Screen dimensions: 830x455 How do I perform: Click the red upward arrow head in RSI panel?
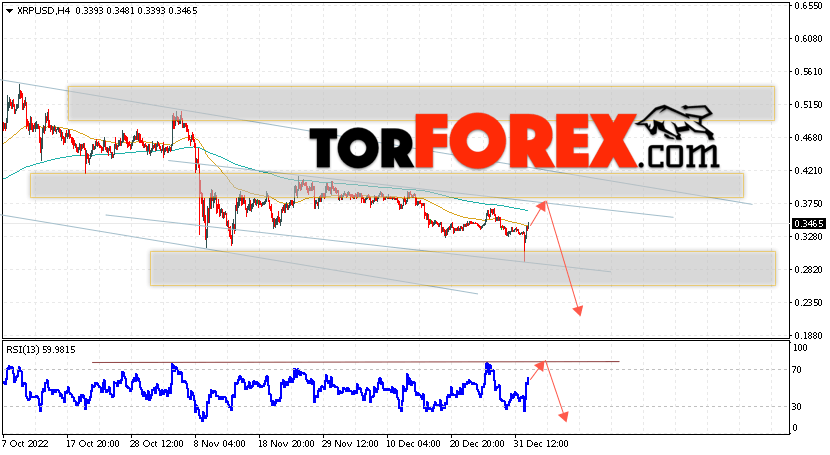click(x=540, y=365)
